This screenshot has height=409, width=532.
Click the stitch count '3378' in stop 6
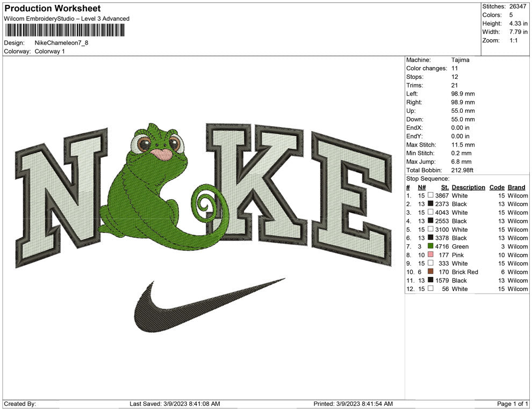tap(442, 238)
